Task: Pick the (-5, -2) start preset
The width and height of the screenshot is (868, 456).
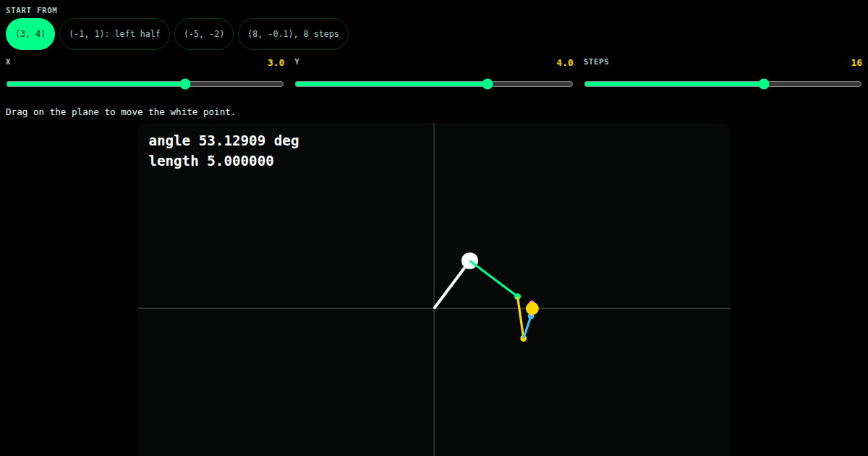Action: pos(204,34)
